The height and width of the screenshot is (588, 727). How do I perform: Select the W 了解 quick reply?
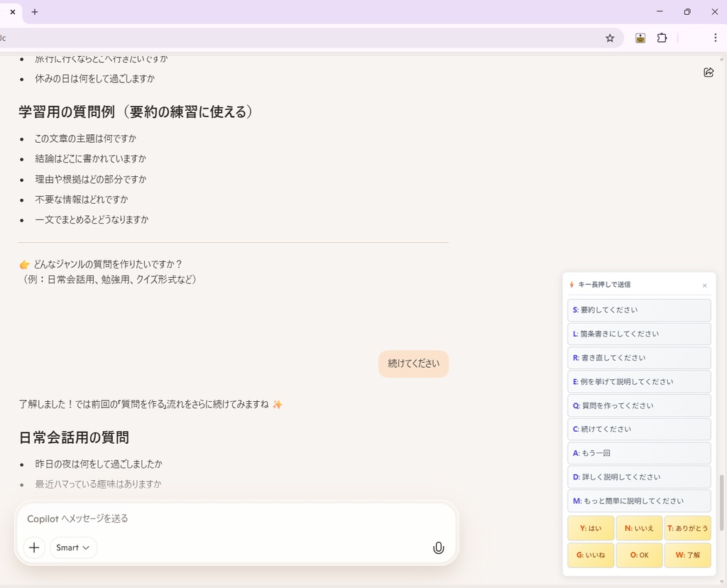687,555
